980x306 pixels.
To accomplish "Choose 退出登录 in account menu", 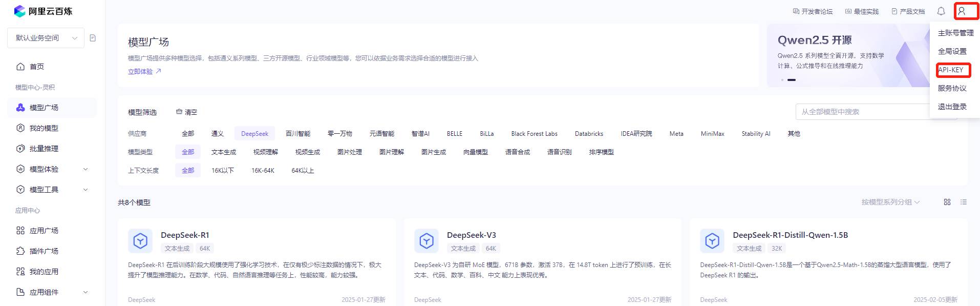I will [952, 107].
